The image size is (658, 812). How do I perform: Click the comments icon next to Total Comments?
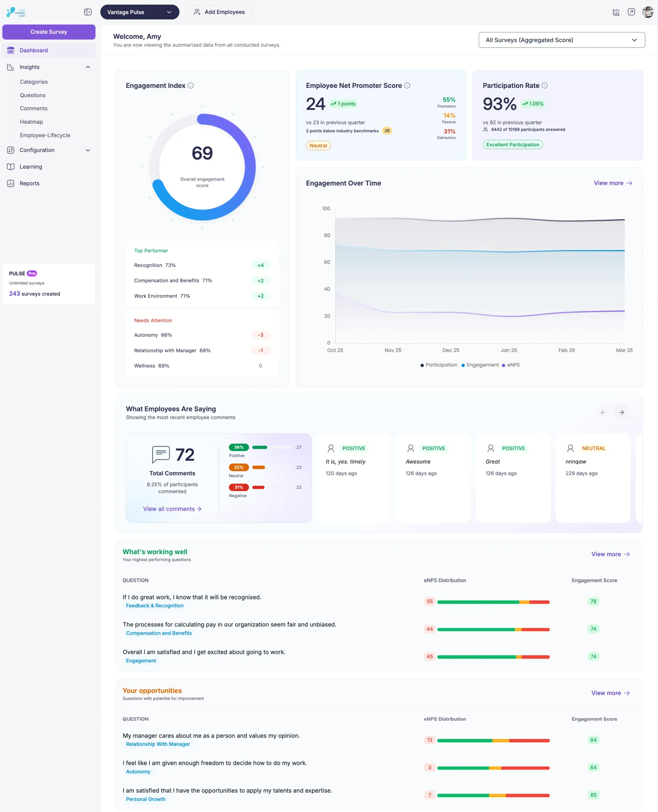tap(161, 454)
